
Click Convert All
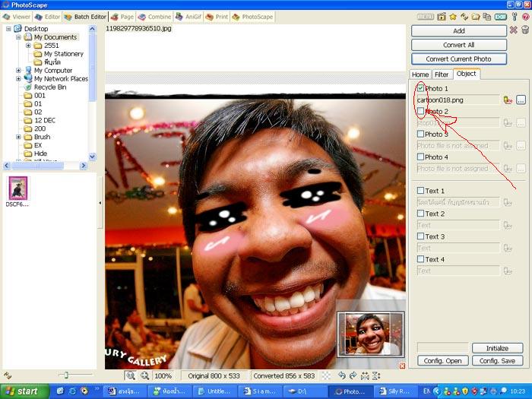click(459, 45)
